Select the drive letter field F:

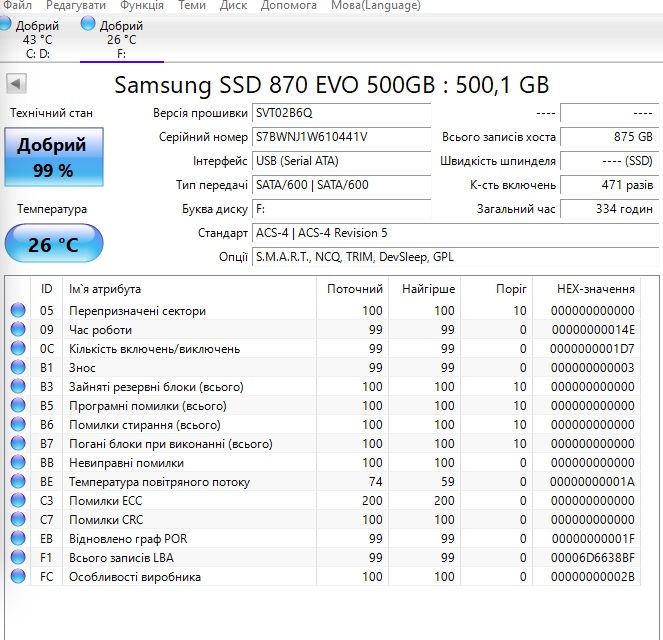(x=341, y=209)
